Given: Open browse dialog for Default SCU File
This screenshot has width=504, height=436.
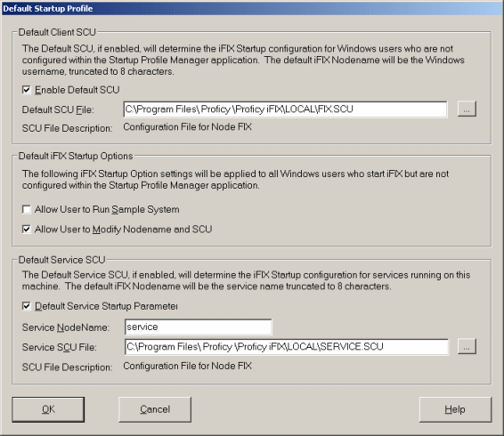Looking at the screenshot, I should 467,109.
